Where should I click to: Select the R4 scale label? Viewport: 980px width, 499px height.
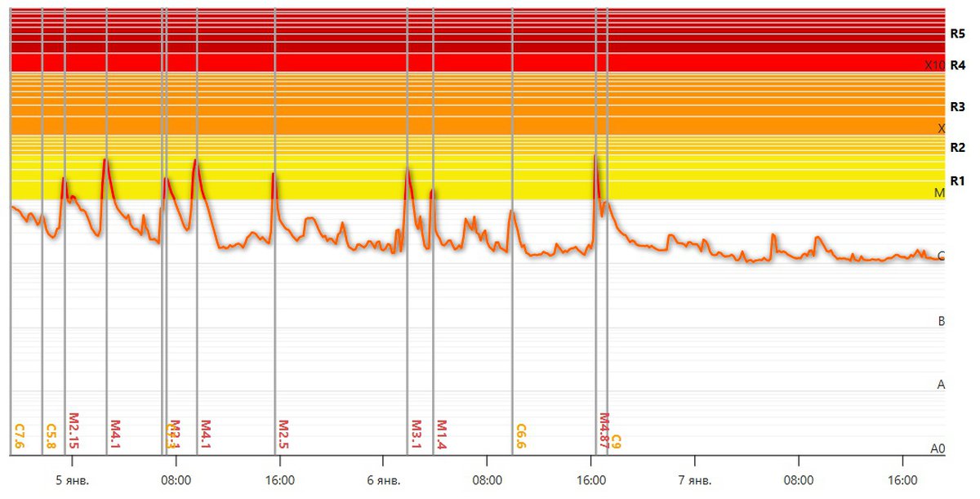(x=957, y=65)
